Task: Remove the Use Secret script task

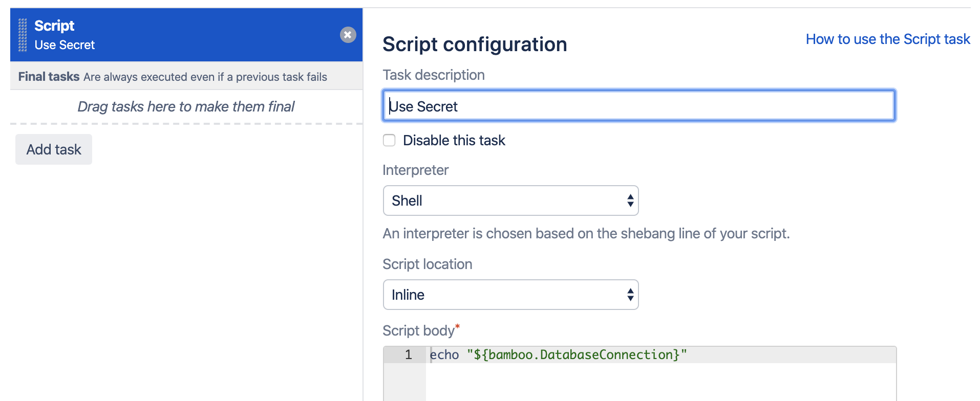Action: [x=348, y=35]
